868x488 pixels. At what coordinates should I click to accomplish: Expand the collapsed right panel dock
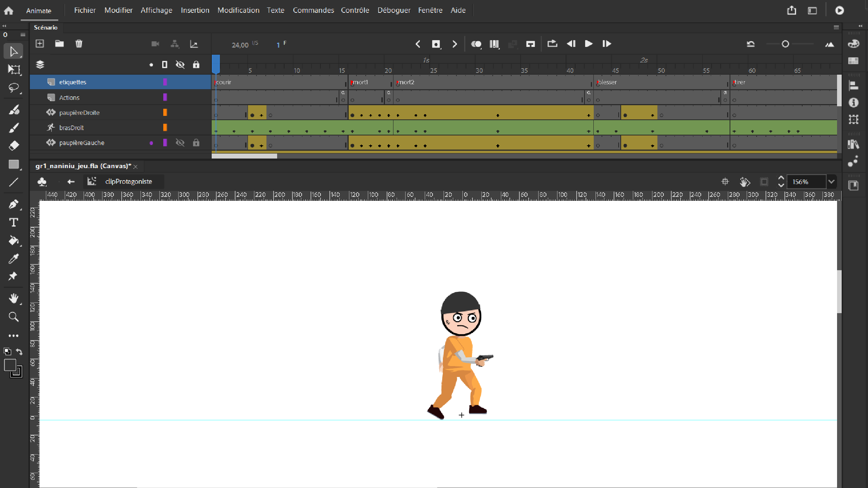click(860, 26)
